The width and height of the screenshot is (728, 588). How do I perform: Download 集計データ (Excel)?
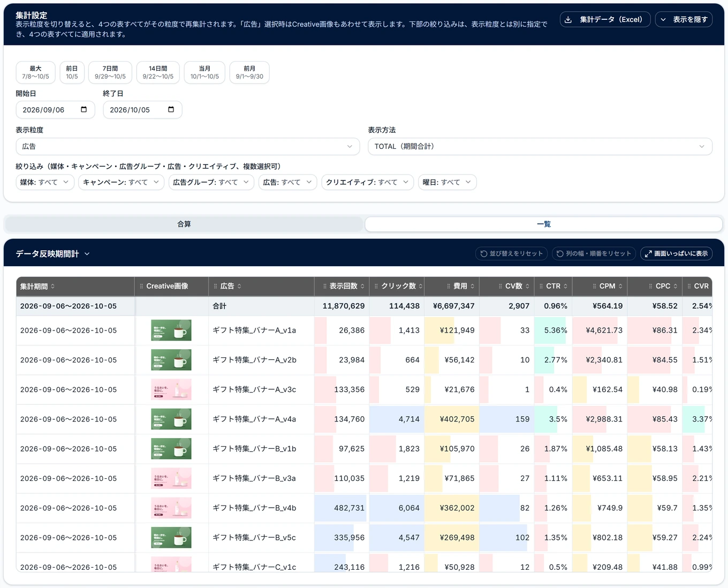[605, 19]
